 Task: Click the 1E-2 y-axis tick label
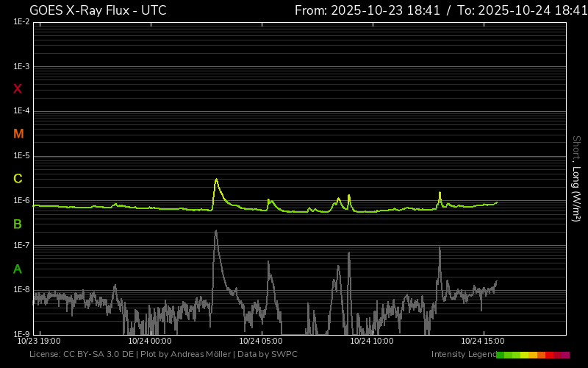click(21, 22)
